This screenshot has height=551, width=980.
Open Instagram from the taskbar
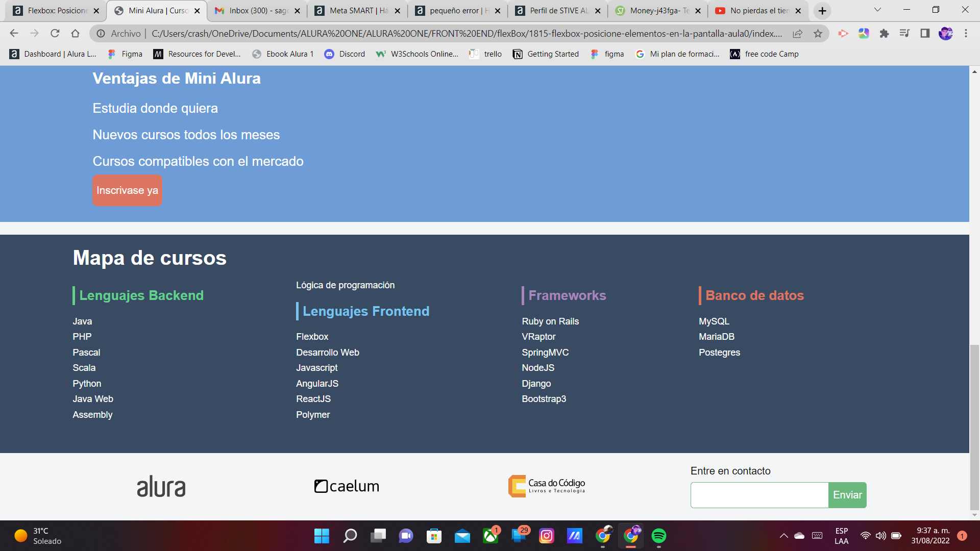[x=547, y=536]
